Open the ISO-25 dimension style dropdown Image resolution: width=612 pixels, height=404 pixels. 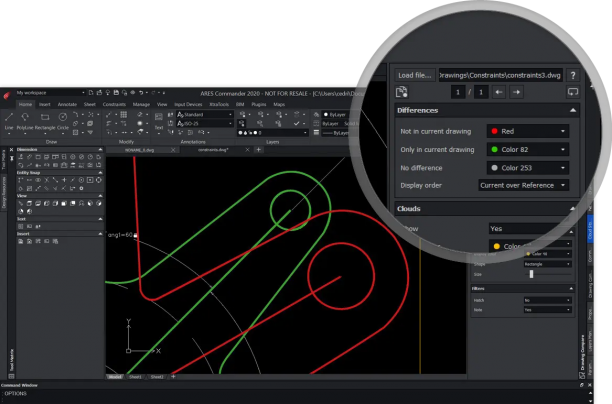[205, 123]
